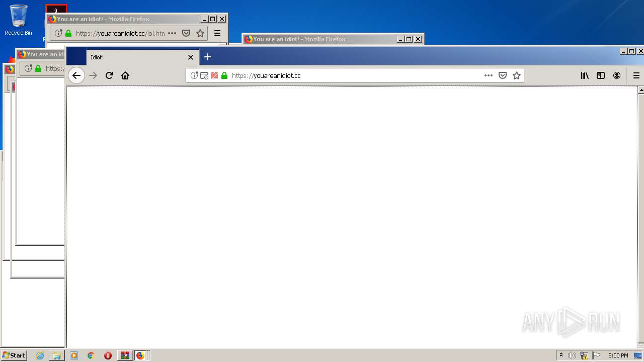Screen dimensions: 644x362
Task: Click the green padlock in the front window
Action: click(x=224, y=75)
